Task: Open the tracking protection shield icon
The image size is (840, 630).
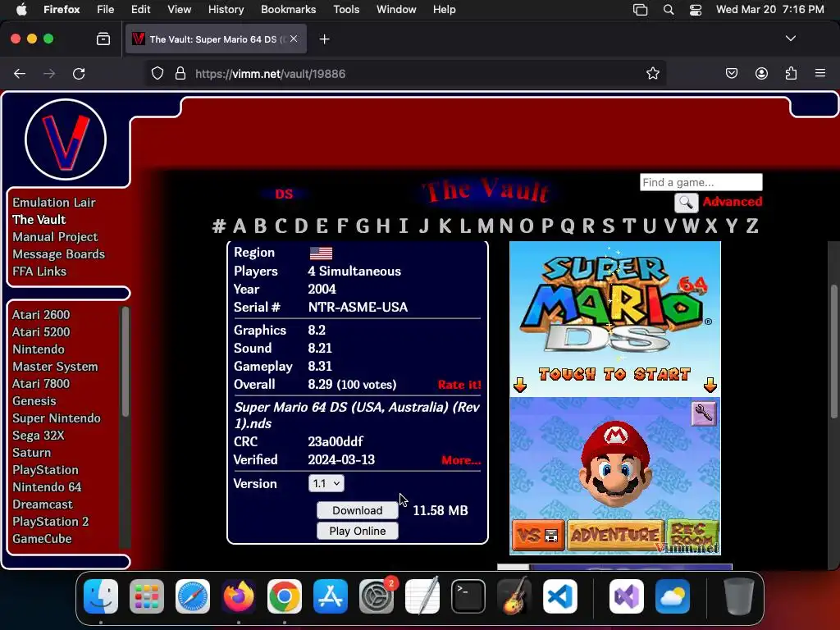Action: point(157,73)
